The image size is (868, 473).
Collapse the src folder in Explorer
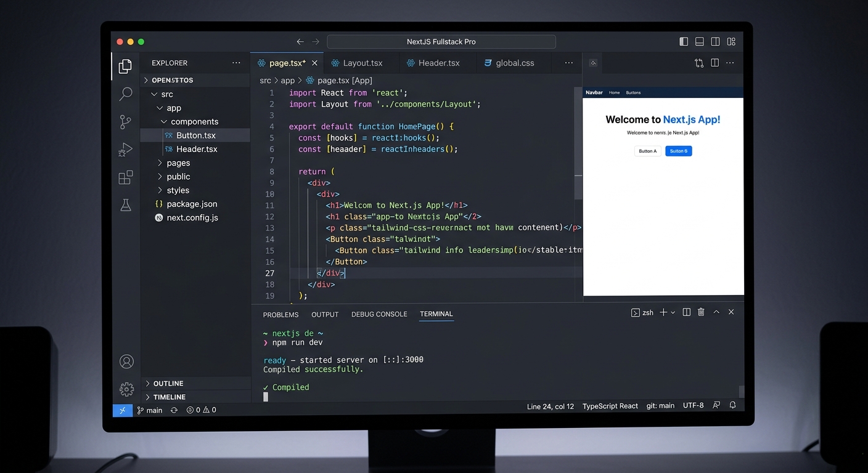(x=153, y=94)
